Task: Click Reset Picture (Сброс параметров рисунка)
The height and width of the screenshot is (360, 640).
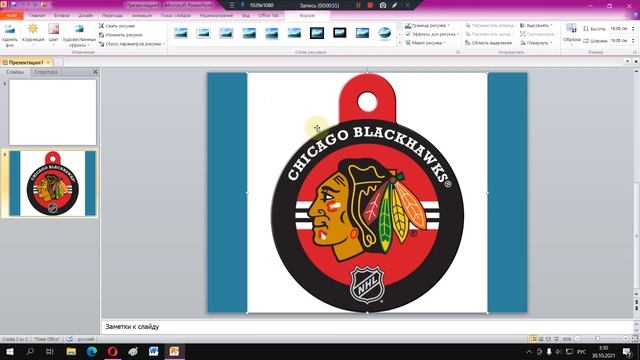Action: [x=130, y=44]
